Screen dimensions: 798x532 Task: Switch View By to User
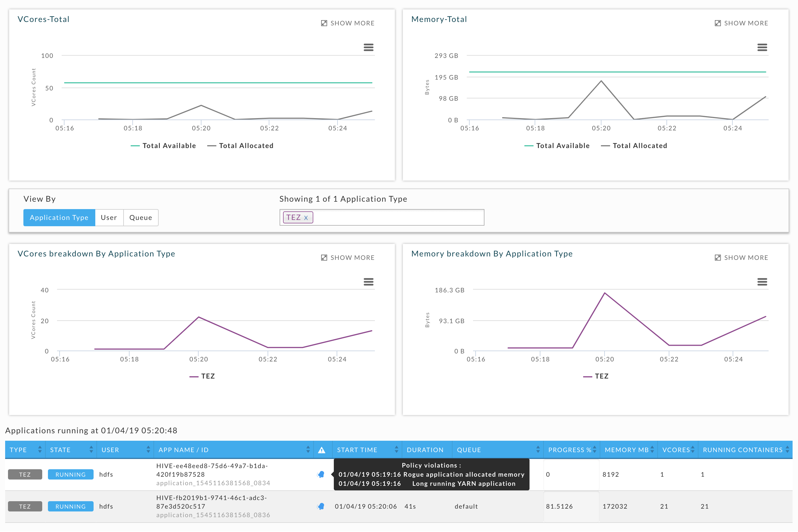(109, 217)
